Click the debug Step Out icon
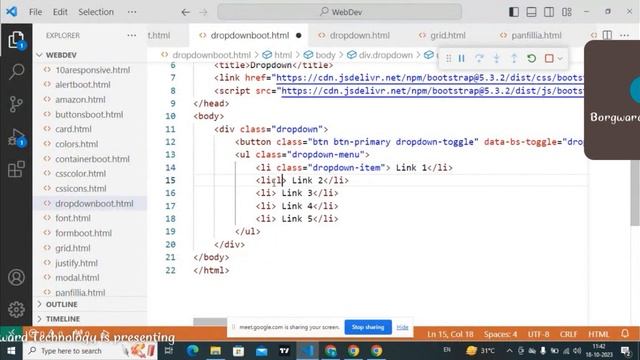This screenshot has height=360, width=640. click(514, 58)
